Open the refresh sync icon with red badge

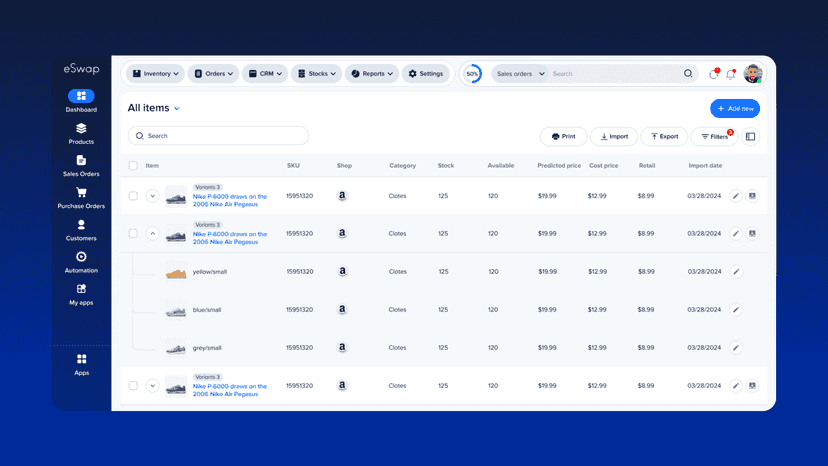[713, 74]
